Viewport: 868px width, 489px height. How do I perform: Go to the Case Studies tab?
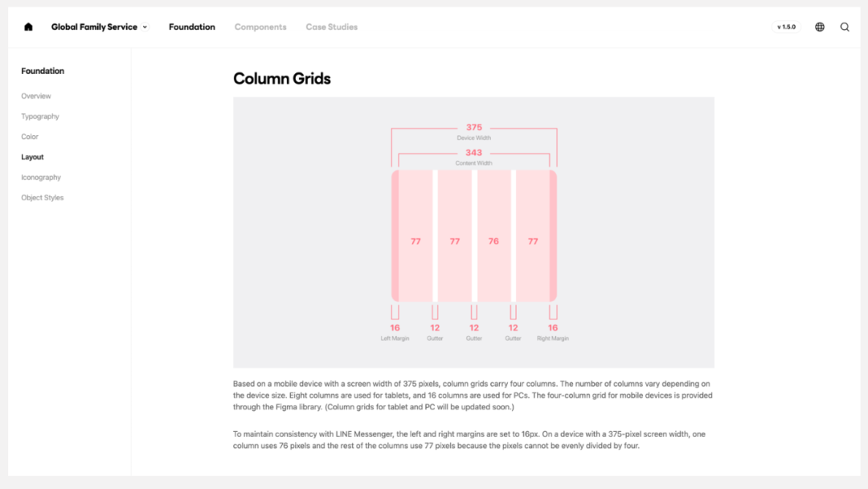coord(331,27)
